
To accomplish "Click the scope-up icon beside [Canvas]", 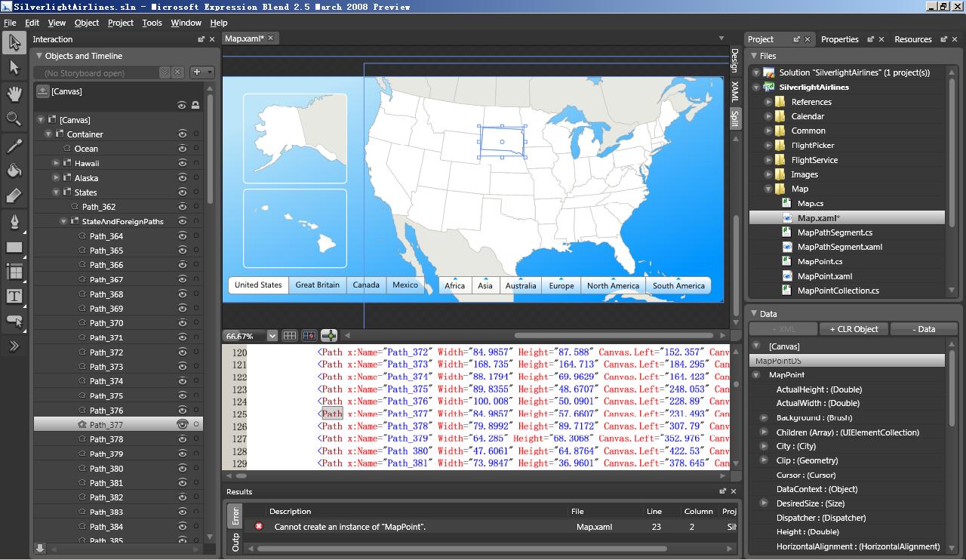I will coord(42,91).
